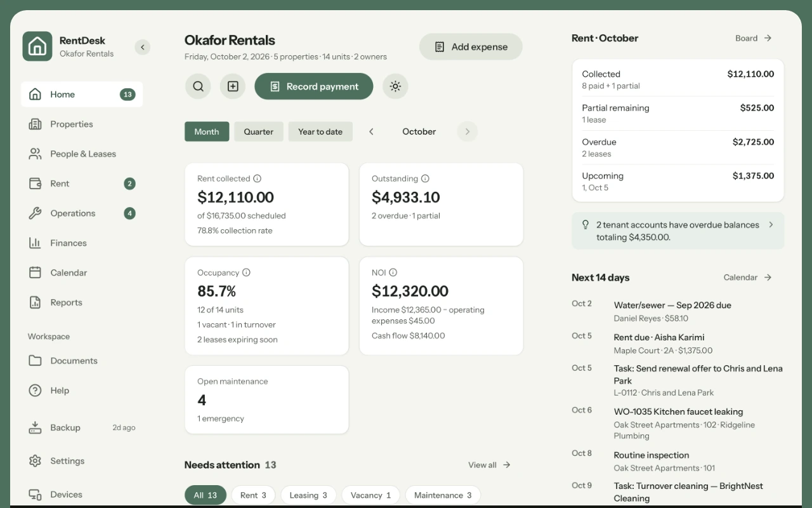Screen dimensions: 812x508
Task: Click the Finances bar-chart icon
Action: [x=35, y=243]
